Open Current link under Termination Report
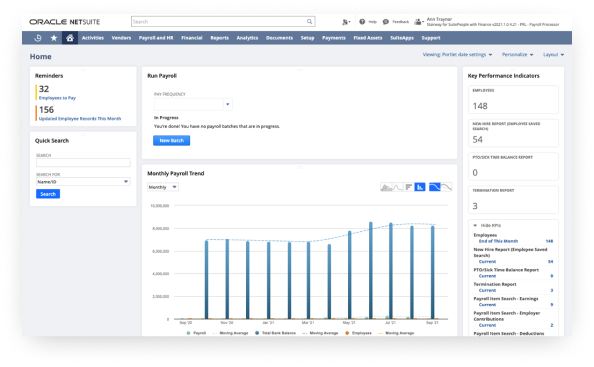The image size is (594, 367). (487, 290)
